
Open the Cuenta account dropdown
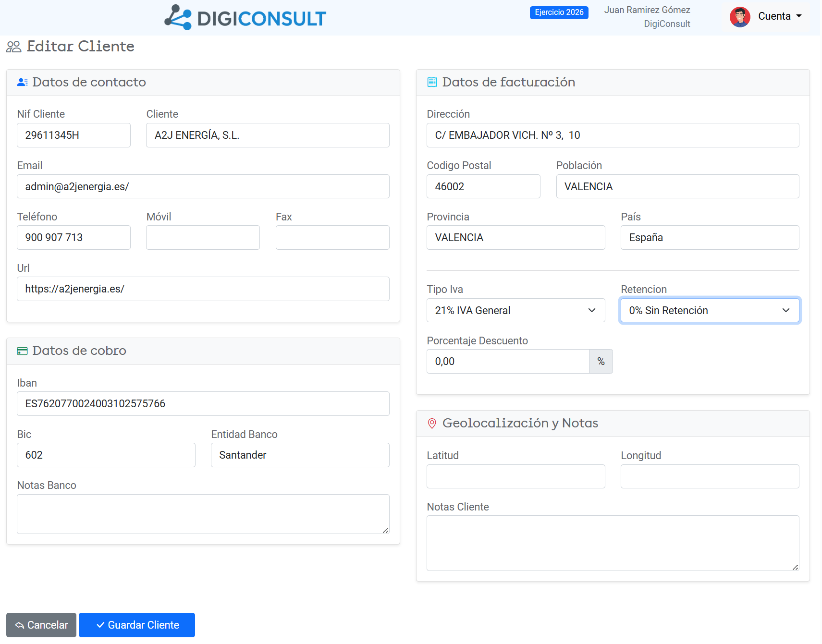click(x=780, y=16)
